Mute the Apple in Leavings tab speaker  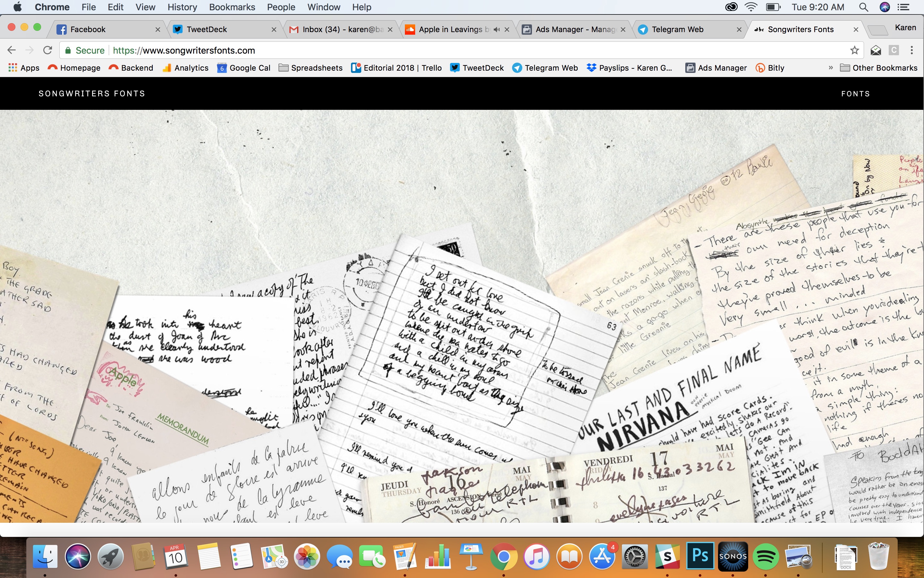point(496,30)
